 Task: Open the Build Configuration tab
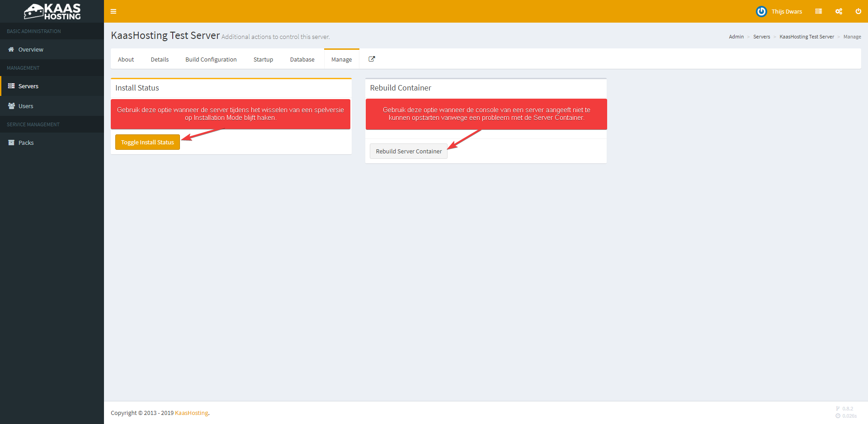211,60
